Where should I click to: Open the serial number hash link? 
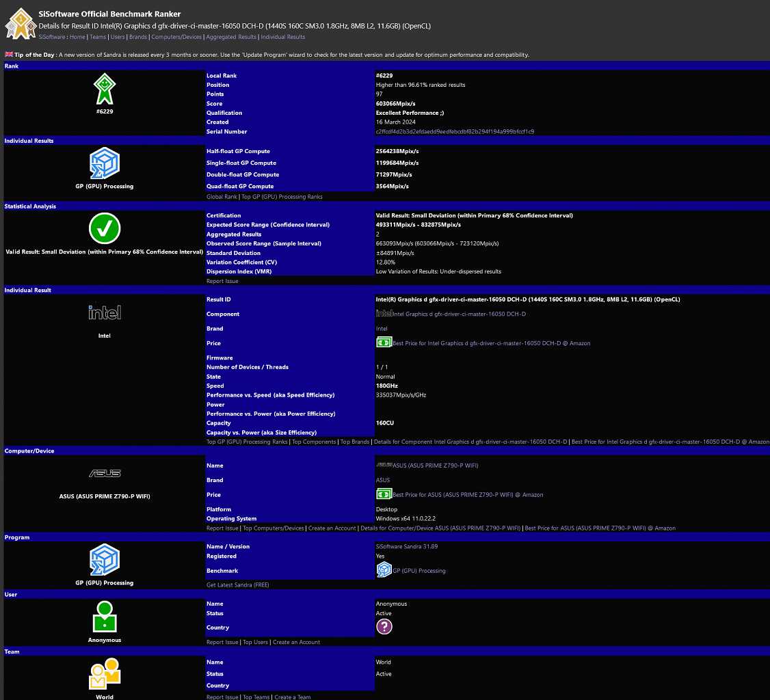pyautogui.click(x=455, y=131)
